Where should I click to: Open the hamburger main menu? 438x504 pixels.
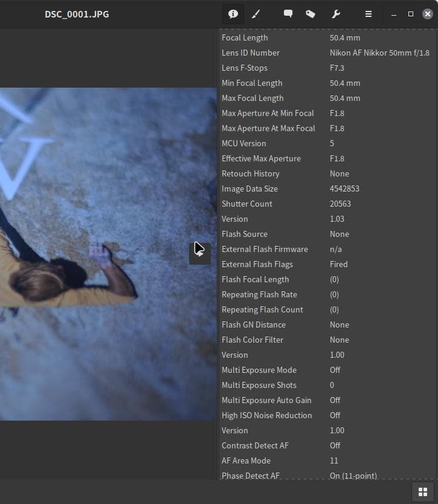pos(368,14)
